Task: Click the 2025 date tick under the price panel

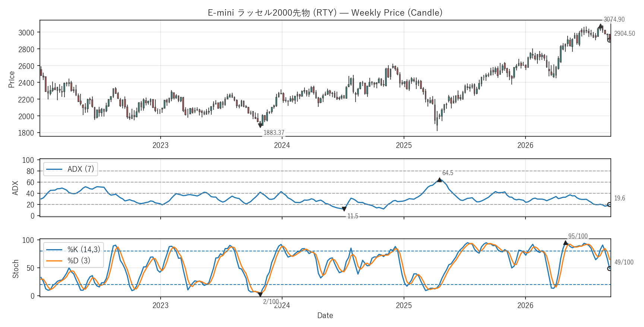Action: (404, 145)
